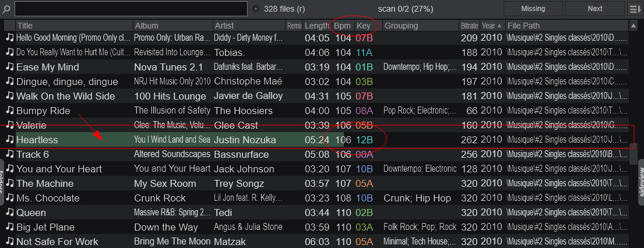Click the scan 0/2 (27%) status text
644x248 pixels.
pyautogui.click(x=406, y=9)
